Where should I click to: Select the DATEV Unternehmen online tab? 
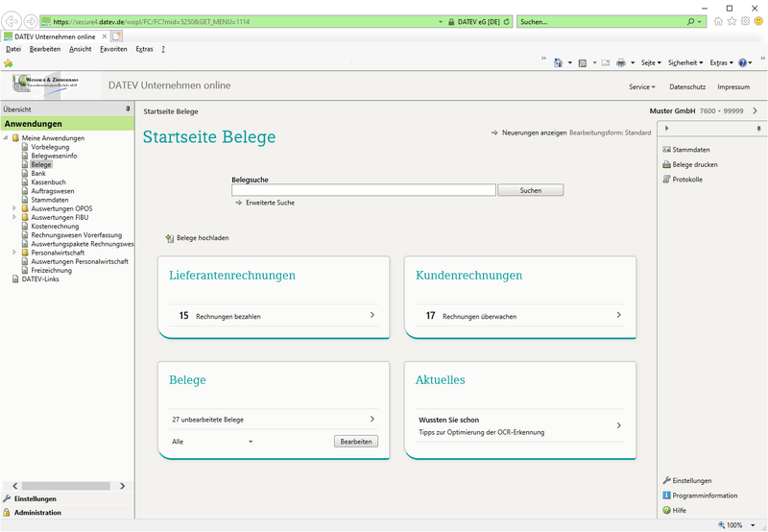pos(55,36)
